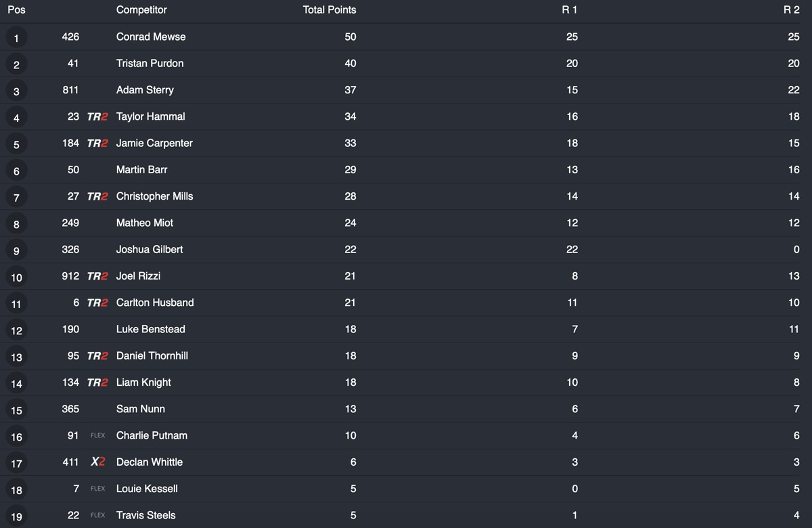Click the TR2 icon beside Taylor Hammal
The width and height of the screenshot is (812, 528).
(97, 116)
